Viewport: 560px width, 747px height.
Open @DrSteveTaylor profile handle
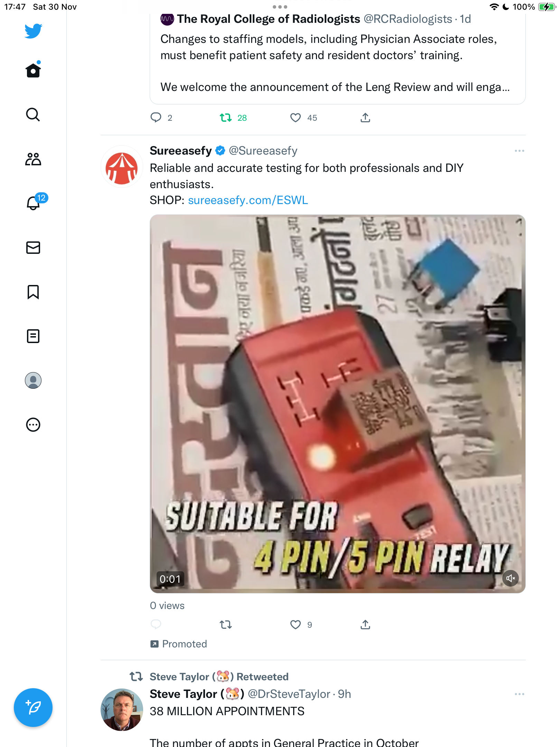coord(289,694)
